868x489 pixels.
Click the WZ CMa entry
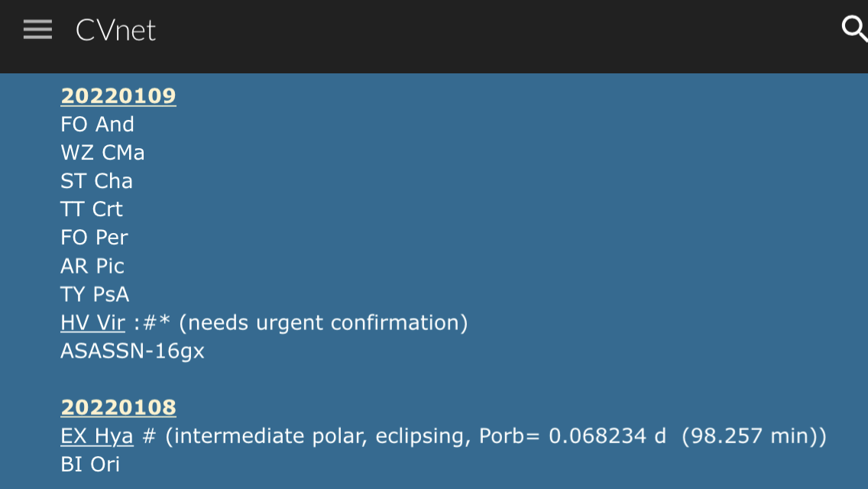tap(102, 153)
